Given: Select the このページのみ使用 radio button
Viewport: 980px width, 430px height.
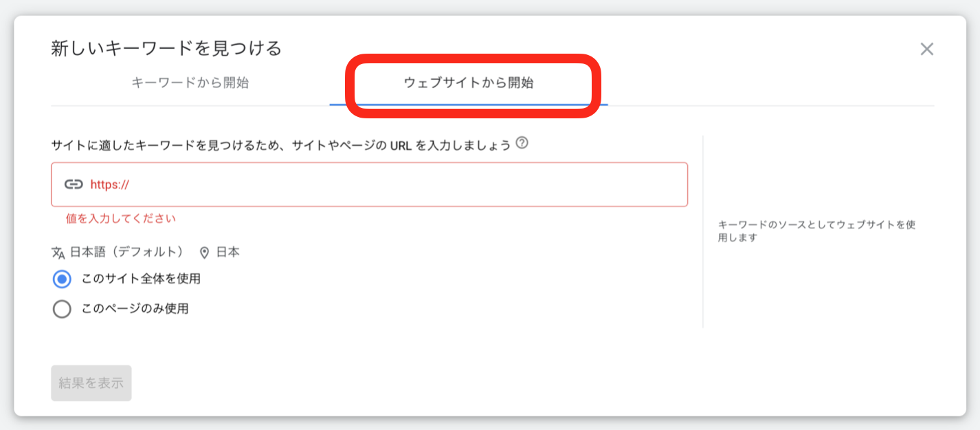Looking at the screenshot, I should [x=62, y=309].
